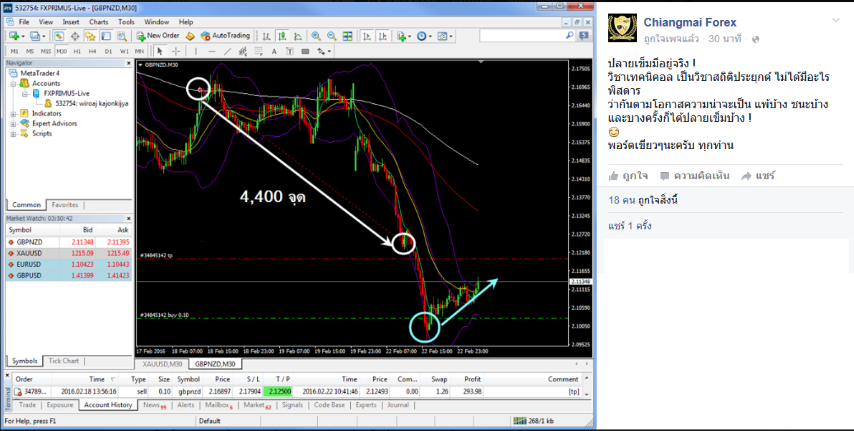Draw a Vertical Line tool

point(196,51)
